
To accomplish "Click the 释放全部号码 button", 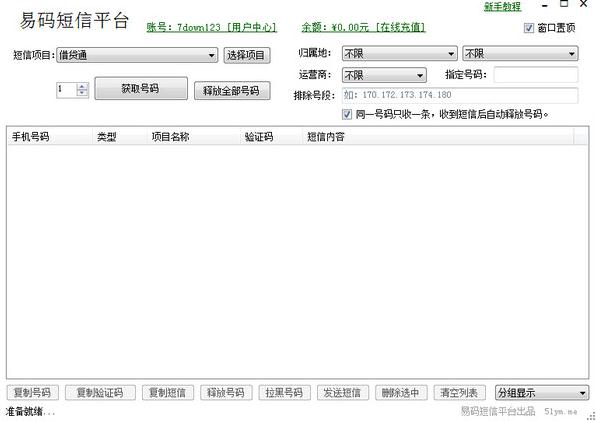I will (x=232, y=91).
